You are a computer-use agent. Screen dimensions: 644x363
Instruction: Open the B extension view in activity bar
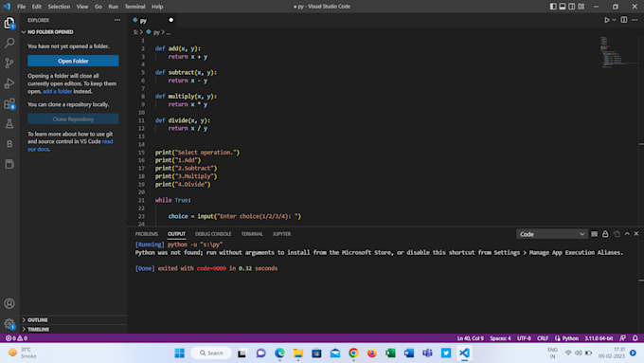[9, 144]
